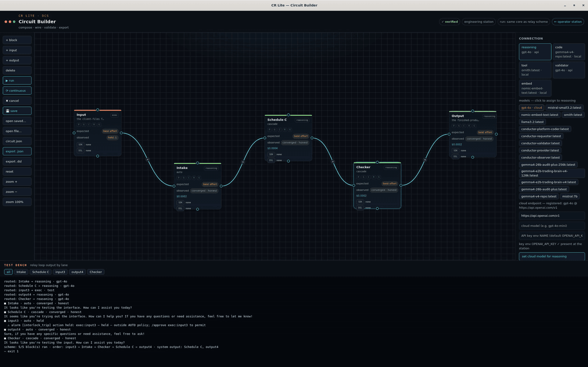Viewport: 588px width, 367px height.
Task: Toggle best effort pill on Checker block
Action: click(x=390, y=184)
